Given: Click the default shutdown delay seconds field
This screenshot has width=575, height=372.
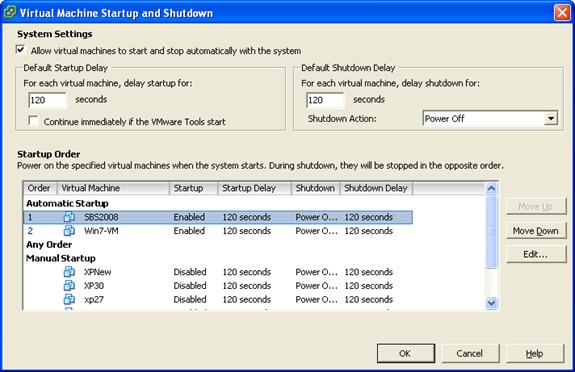Looking at the screenshot, I should [x=325, y=100].
